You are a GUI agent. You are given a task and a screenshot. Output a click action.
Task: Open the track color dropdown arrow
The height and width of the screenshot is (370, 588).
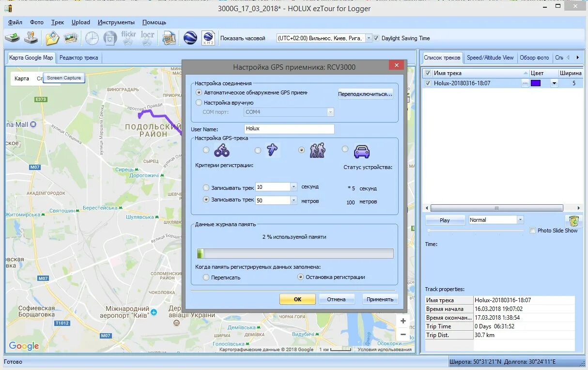pyautogui.click(x=554, y=83)
